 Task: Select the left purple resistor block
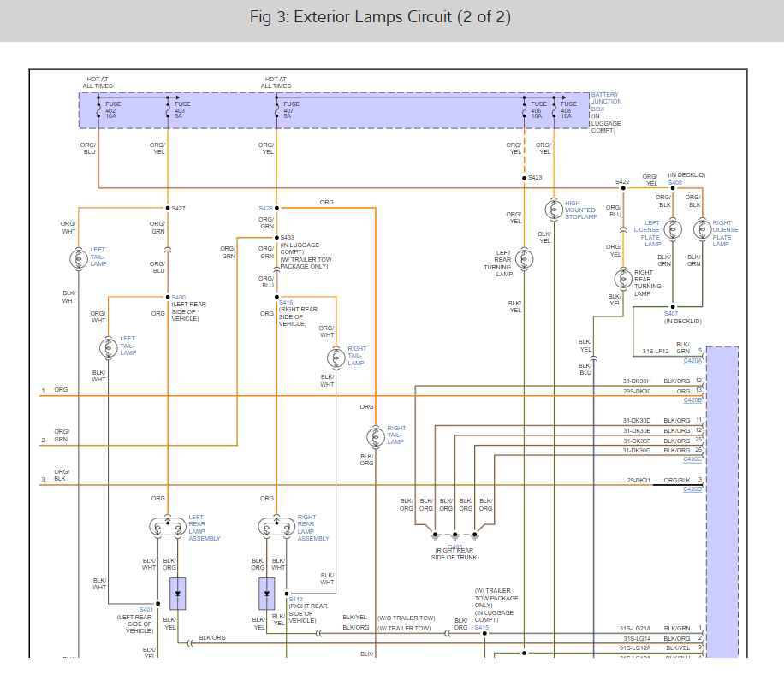[x=178, y=595]
